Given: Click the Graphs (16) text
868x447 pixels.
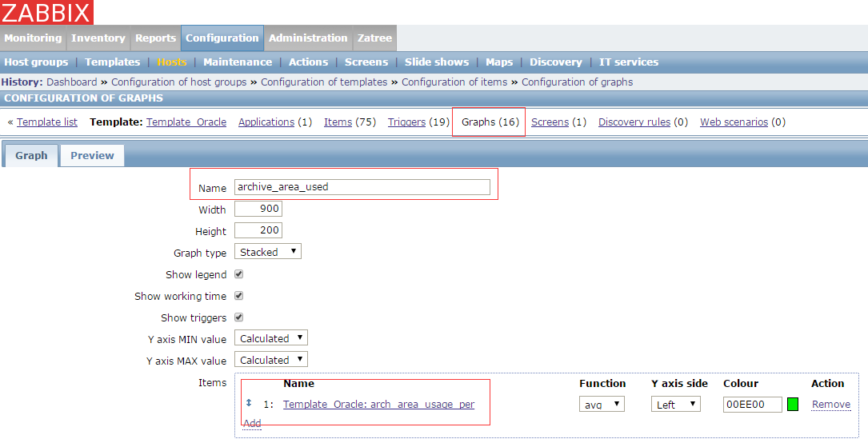Looking at the screenshot, I should point(490,122).
